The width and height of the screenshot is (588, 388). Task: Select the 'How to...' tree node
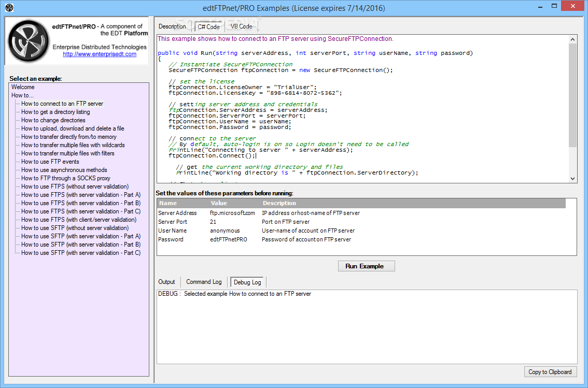(22, 95)
